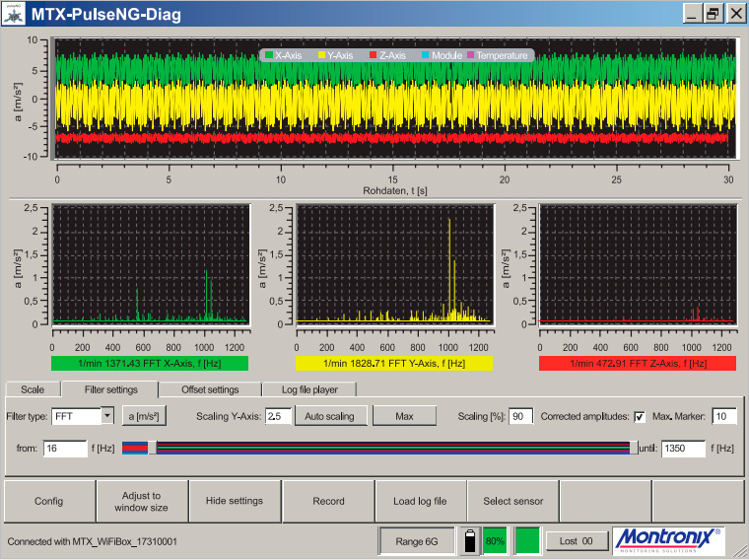Uncheck the Corrected amplitudes checkbox

point(639,416)
